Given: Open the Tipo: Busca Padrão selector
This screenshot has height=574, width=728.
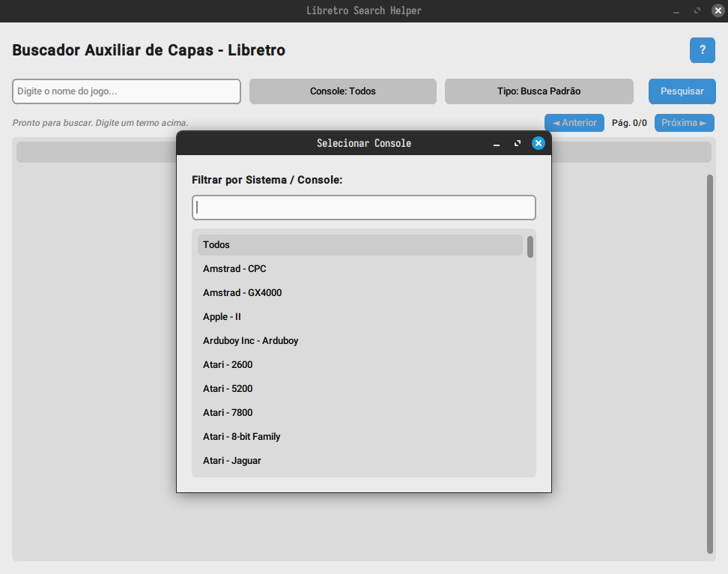Looking at the screenshot, I should 539,91.
